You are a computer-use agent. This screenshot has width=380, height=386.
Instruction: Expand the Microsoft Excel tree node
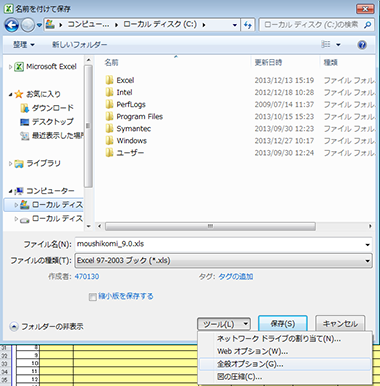click(10, 67)
